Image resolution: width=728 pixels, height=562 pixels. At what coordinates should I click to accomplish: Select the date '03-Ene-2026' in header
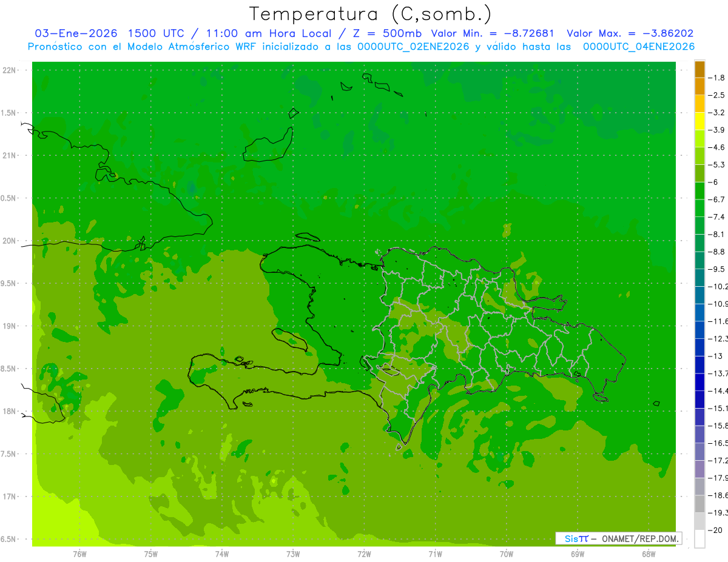tap(76, 33)
